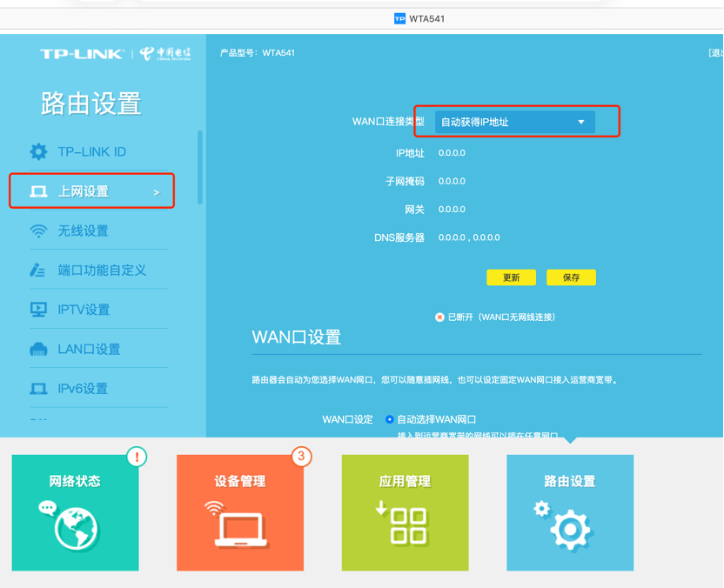Viewport: 724px width, 588px height.
Task: Click the exclamation badge on 网络状态
Action: pyautogui.click(x=137, y=457)
